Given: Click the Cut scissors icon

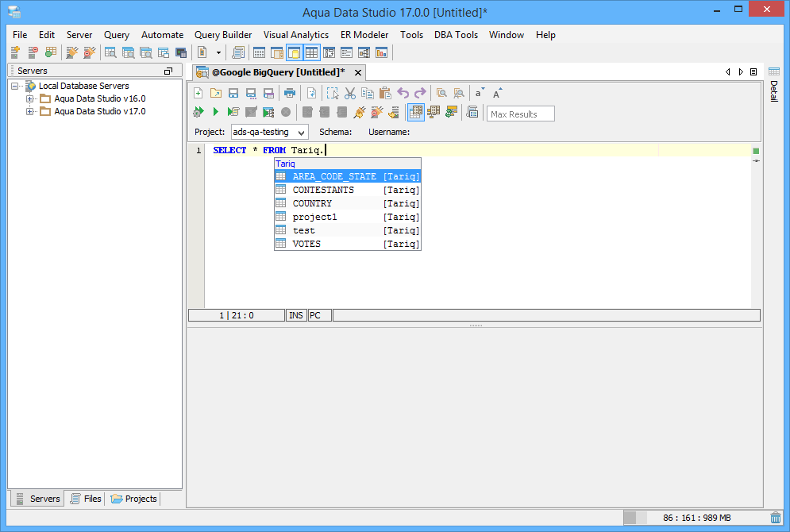Looking at the screenshot, I should click(350, 93).
